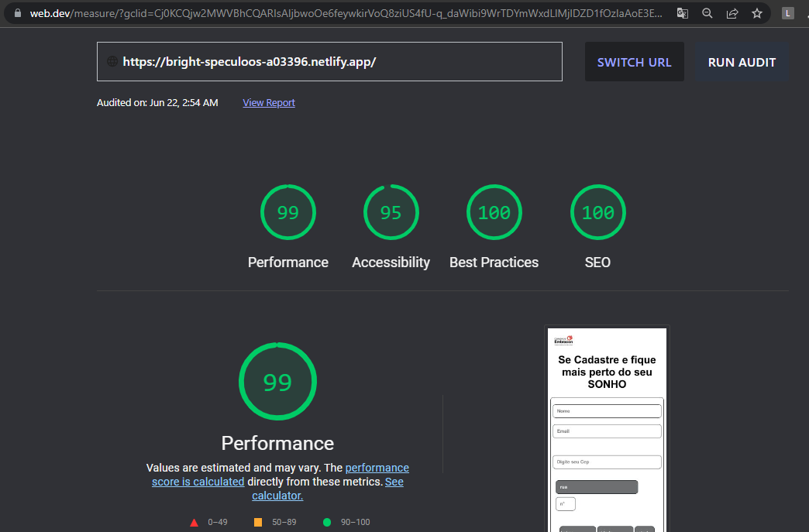Click the 'SEO' label under the gauge
Viewport: 809px width, 532px height.
tap(597, 263)
